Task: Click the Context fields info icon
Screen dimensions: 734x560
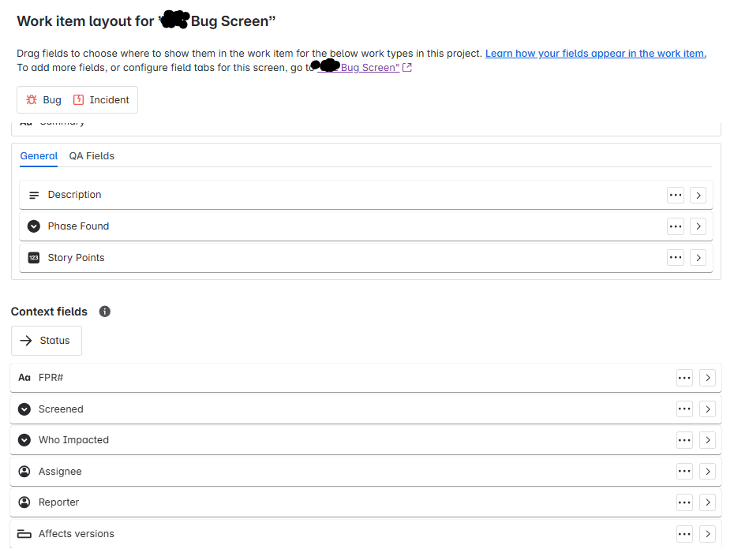Action: pyautogui.click(x=105, y=312)
